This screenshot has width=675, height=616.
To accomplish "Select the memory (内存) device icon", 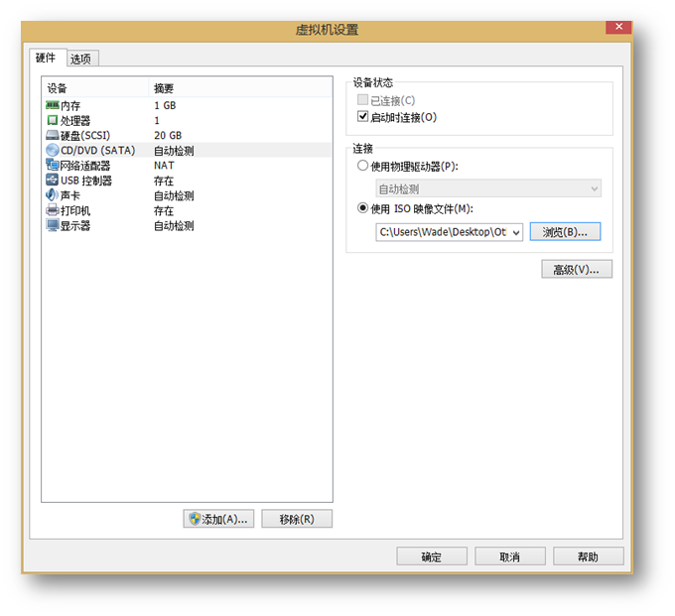I will coord(52,105).
